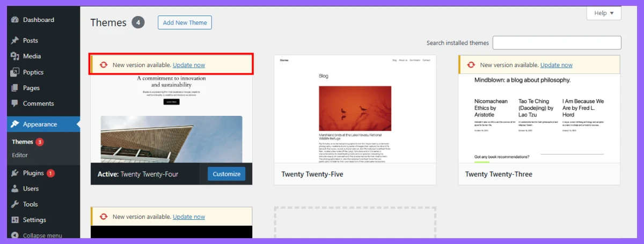
Task: Click the Themes page heading
Action: pyautogui.click(x=108, y=23)
